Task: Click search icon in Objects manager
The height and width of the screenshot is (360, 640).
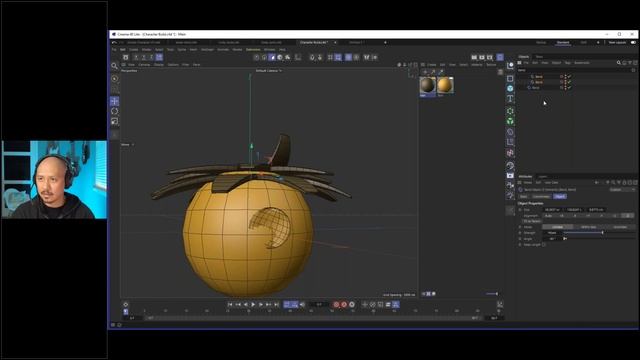Action: [x=619, y=63]
